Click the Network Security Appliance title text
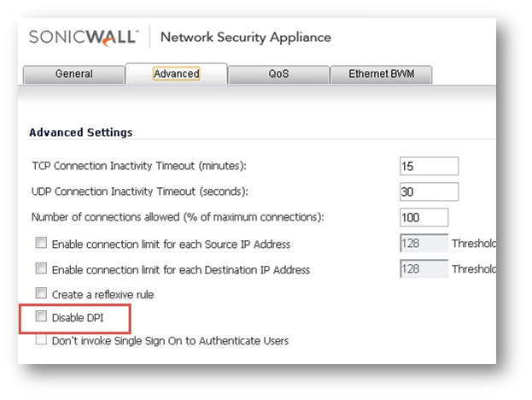The width and height of the screenshot is (532, 400). point(245,38)
